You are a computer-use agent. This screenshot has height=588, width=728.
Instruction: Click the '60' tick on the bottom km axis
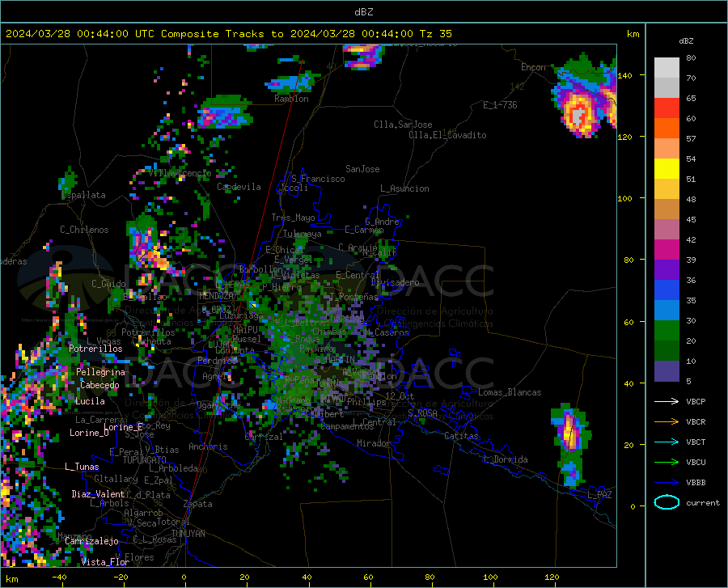click(368, 577)
